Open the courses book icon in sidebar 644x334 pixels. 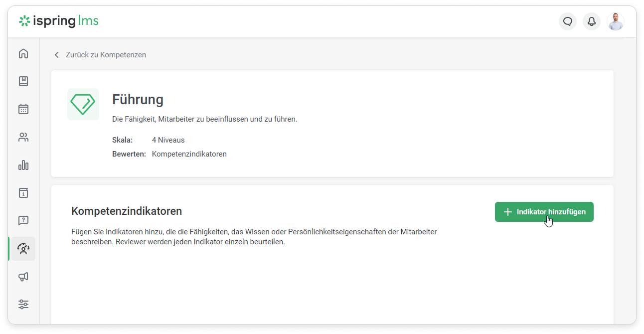coord(23,81)
